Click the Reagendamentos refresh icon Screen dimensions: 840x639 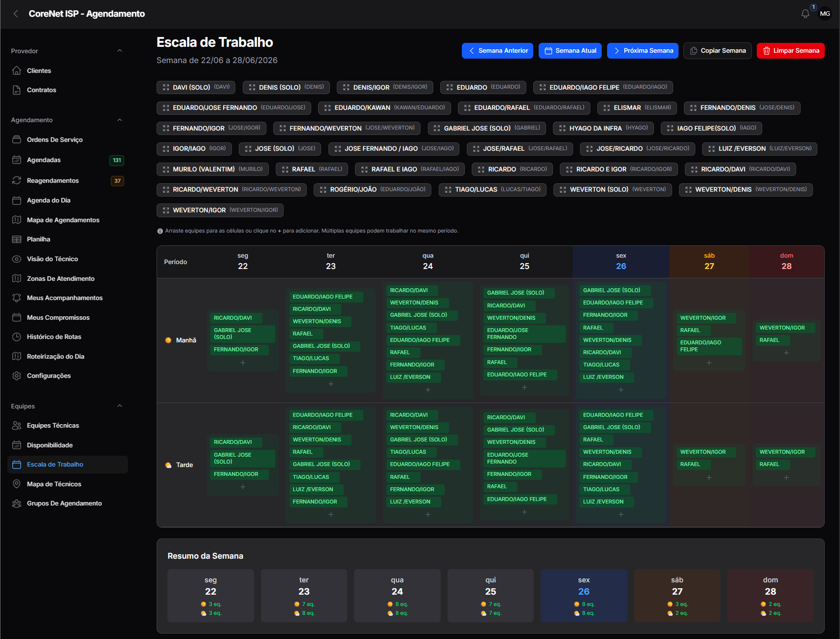tap(17, 180)
